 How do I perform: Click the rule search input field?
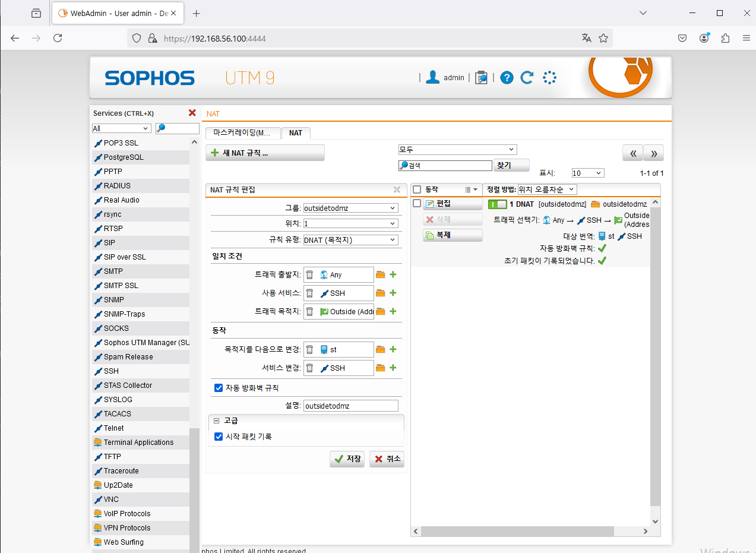445,166
